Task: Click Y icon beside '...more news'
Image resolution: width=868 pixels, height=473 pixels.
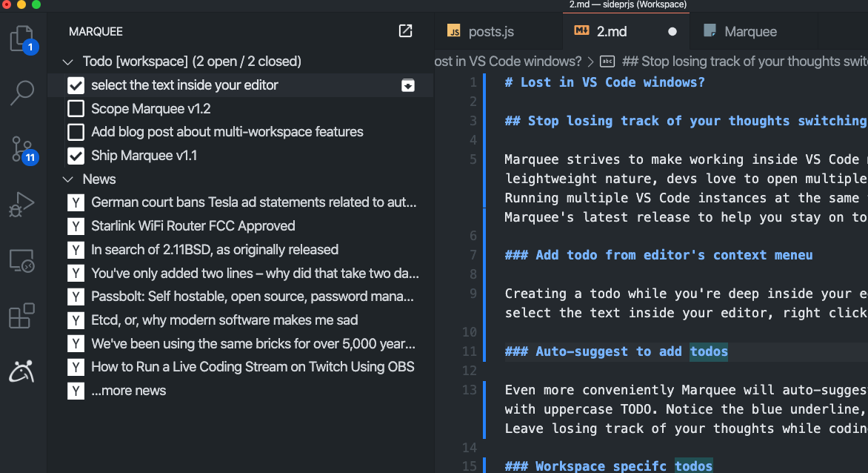Action: (76, 391)
